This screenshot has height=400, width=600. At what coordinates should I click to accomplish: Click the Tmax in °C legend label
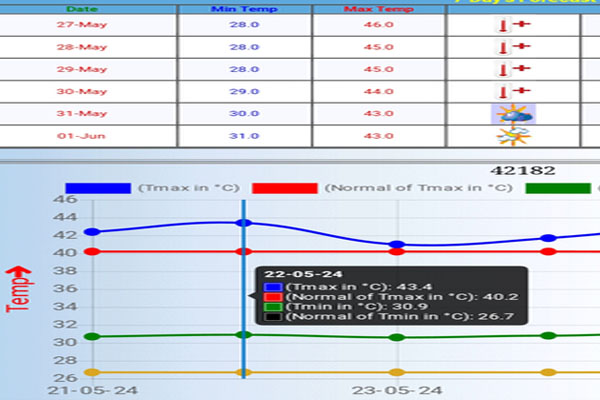[x=189, y=188]
